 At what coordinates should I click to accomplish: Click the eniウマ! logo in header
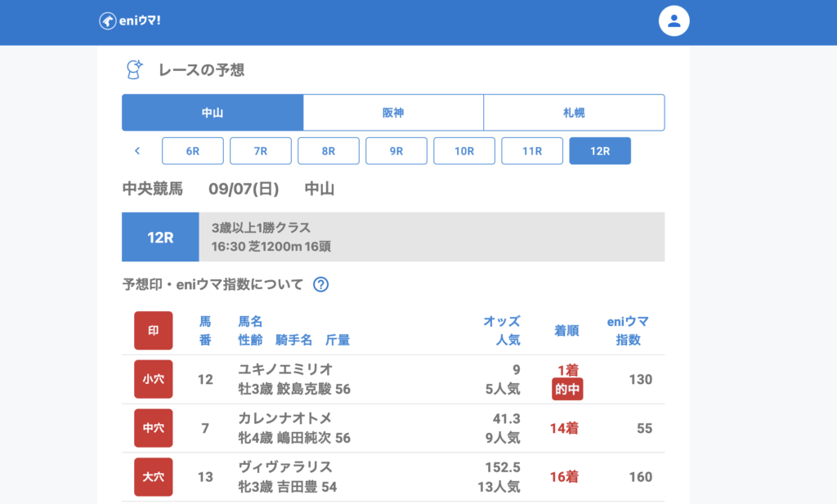(x=129, y=21)
